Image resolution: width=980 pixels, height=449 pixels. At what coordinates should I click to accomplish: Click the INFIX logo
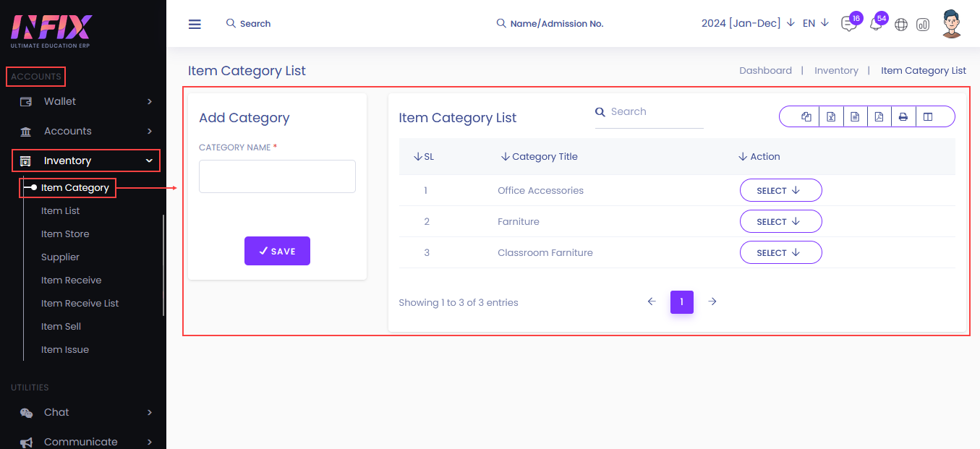51,31
